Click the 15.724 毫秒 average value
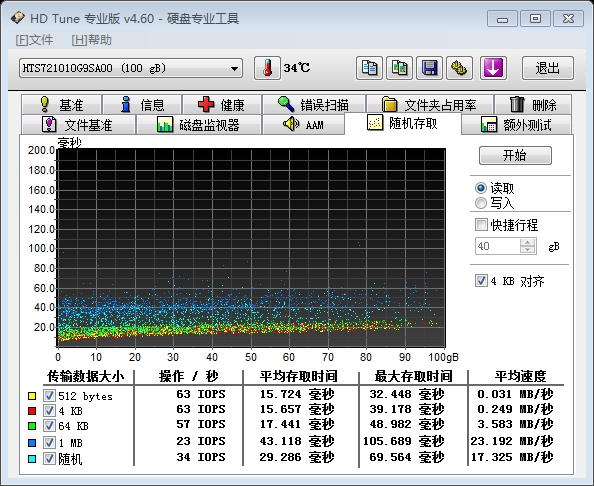Screen dimensions: 594x486 point(297,394)
